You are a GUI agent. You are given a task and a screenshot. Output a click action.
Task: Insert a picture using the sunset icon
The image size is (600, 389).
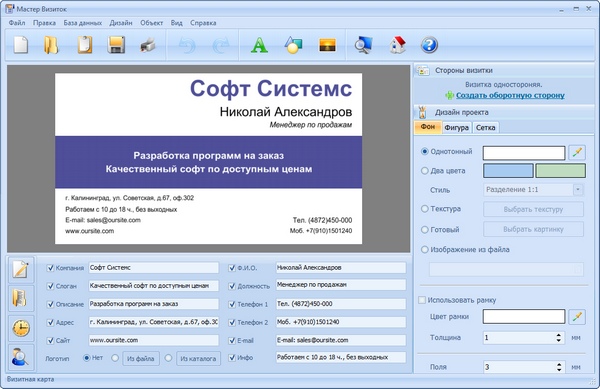328,45
